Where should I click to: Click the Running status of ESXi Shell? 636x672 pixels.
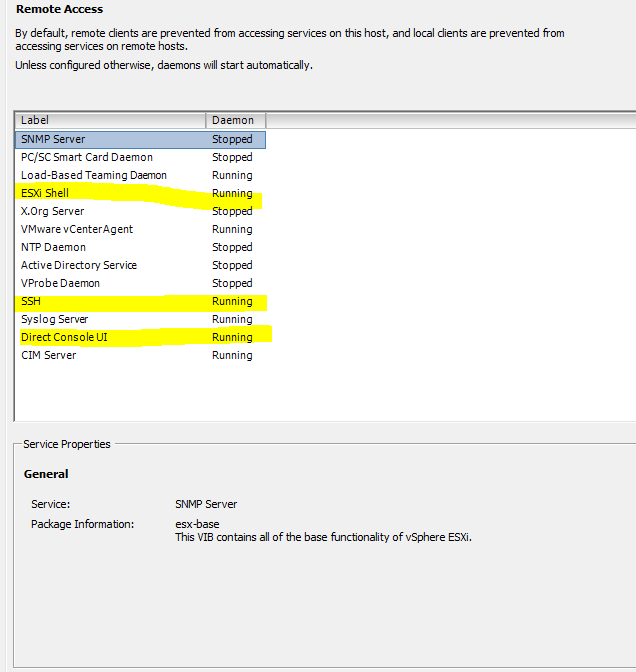[x=232, y=193]
